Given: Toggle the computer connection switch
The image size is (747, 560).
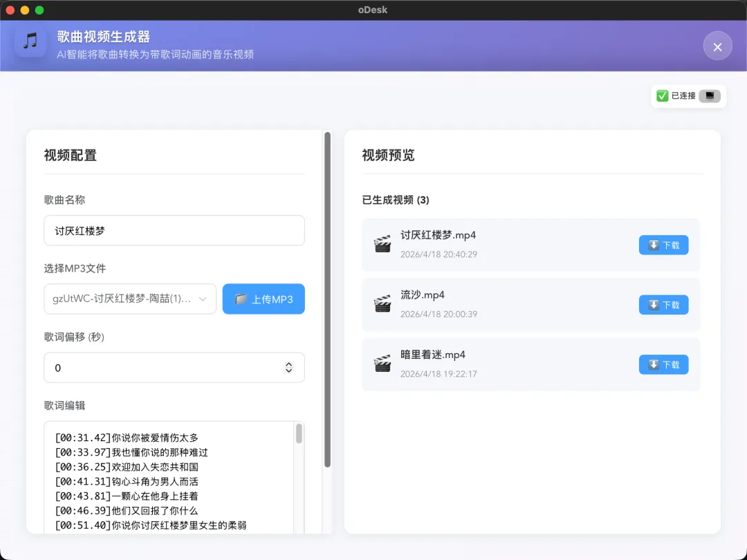Looking at the screenshot, I should click(x=710, y=95).
